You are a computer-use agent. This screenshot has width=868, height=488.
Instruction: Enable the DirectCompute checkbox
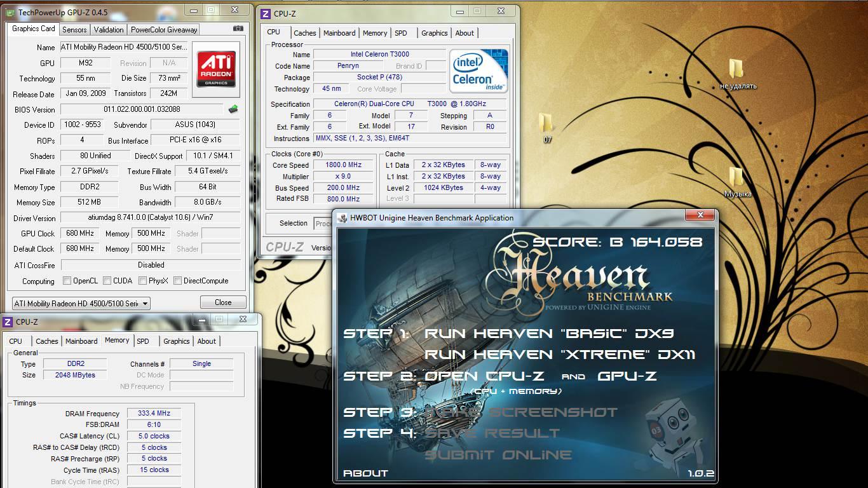click(177, 281)
